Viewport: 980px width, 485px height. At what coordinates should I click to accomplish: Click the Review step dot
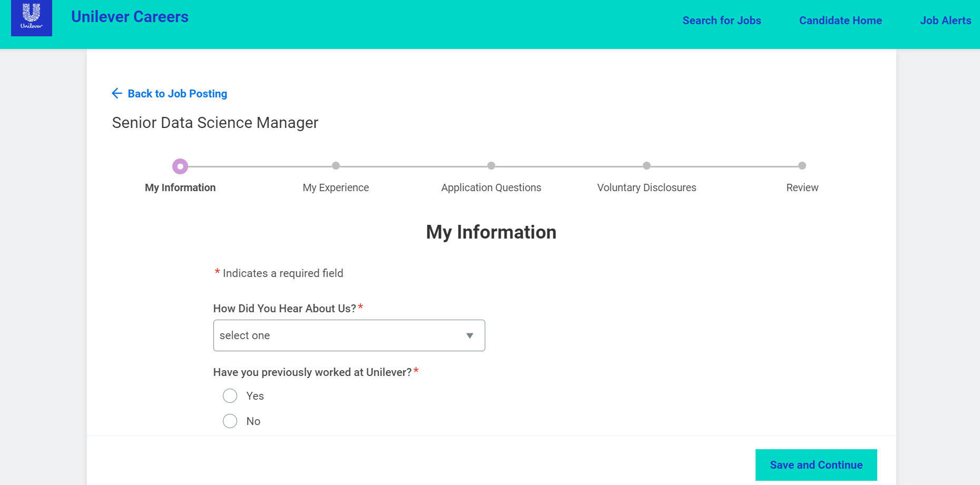click(802, 166)
